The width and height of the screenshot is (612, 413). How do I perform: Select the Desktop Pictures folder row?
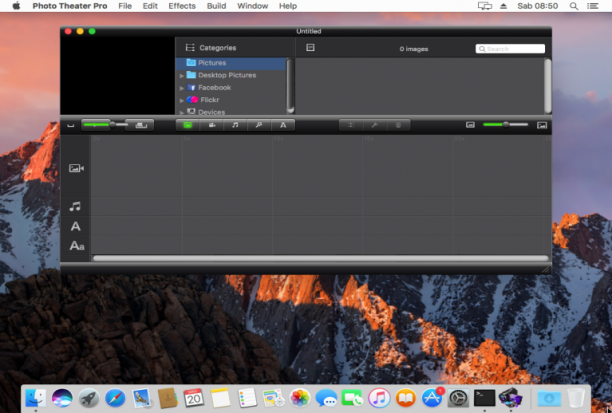pos(231,75)
